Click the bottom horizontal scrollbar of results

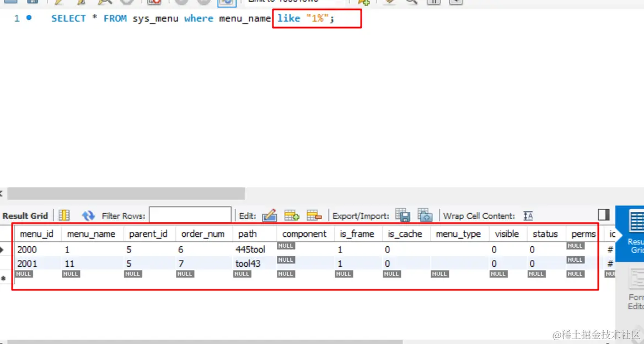tap(205, 342)
